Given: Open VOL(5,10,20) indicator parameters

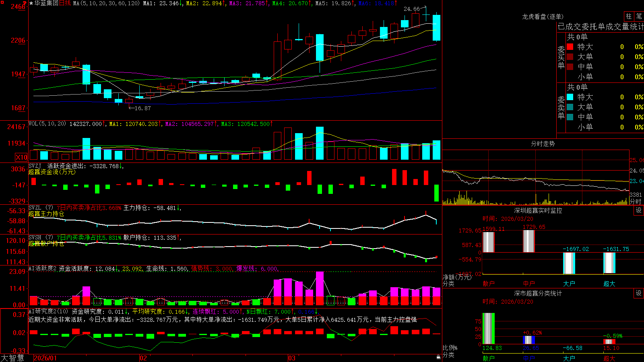Looking at the screenshot, I should [x=47, y=124].
